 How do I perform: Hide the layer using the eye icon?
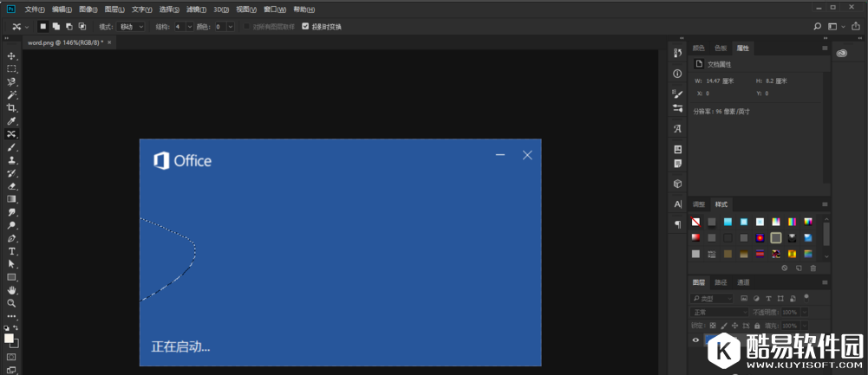(x=695, y=340)
